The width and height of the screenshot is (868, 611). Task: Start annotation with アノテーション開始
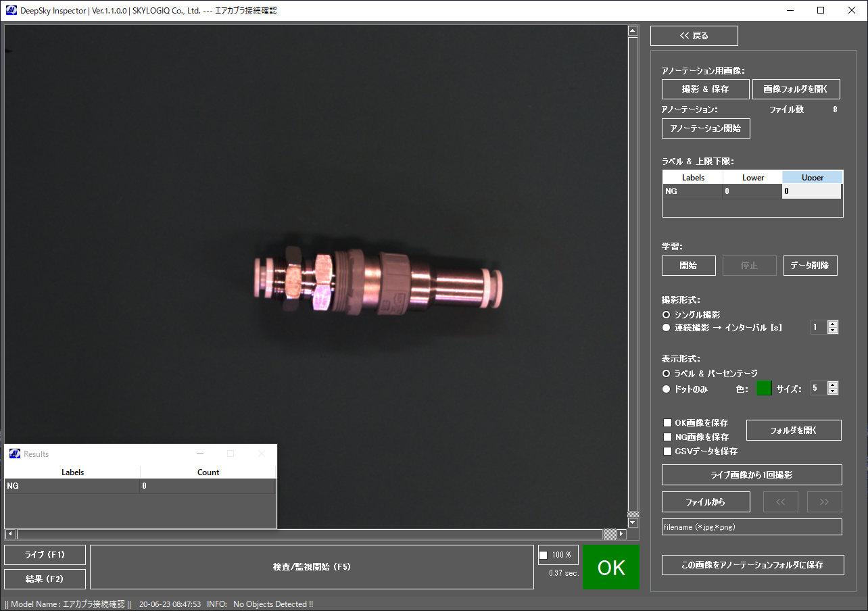coord(706,128)
